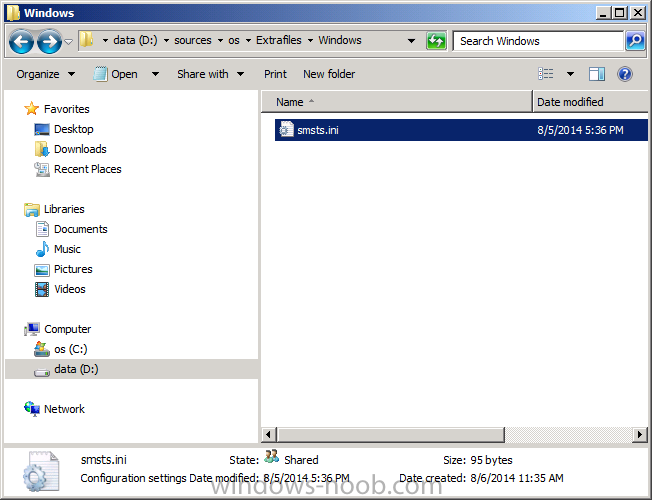Click Windows segment in breadcrumb
The height and width of the screenshot is (500, 652).
[340, 40]
